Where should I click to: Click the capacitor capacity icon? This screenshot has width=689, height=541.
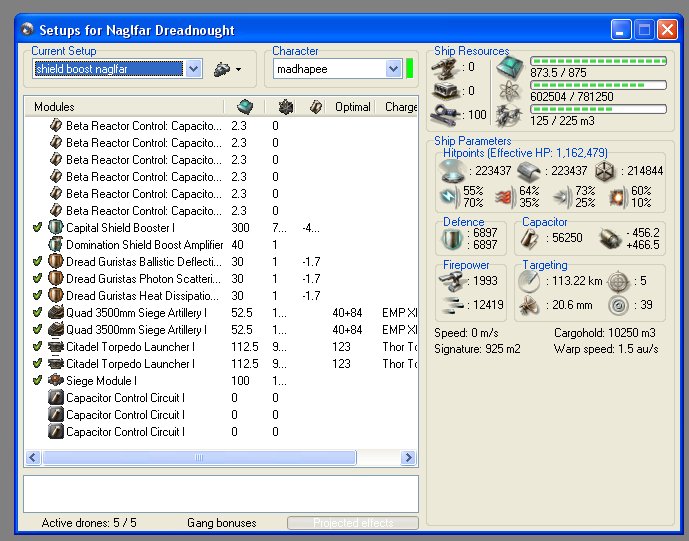coord(530,239)
